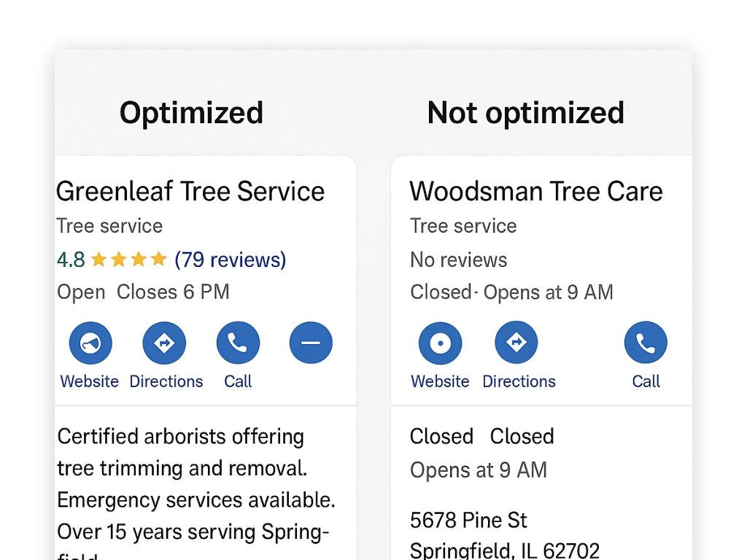Open the Greenleaf Tree Service website icon
The image size is (747, 560).
[90, 343]
